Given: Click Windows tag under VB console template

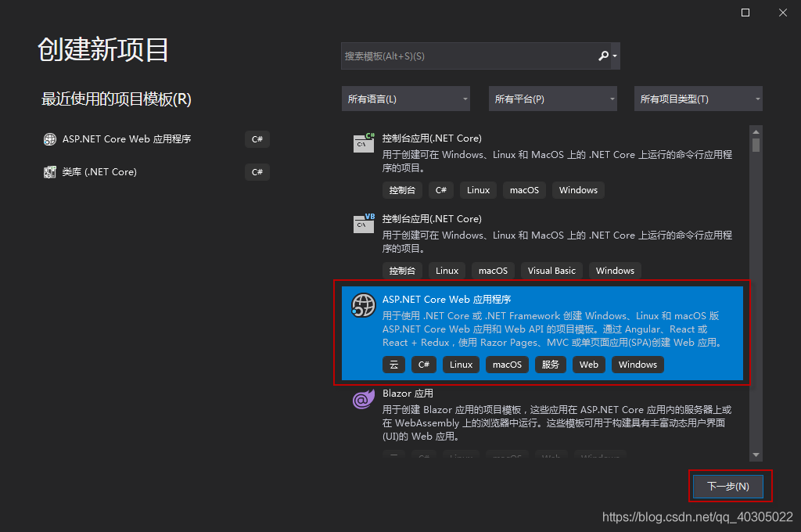Looking at the screenshot, I should [x=615, y=271].
